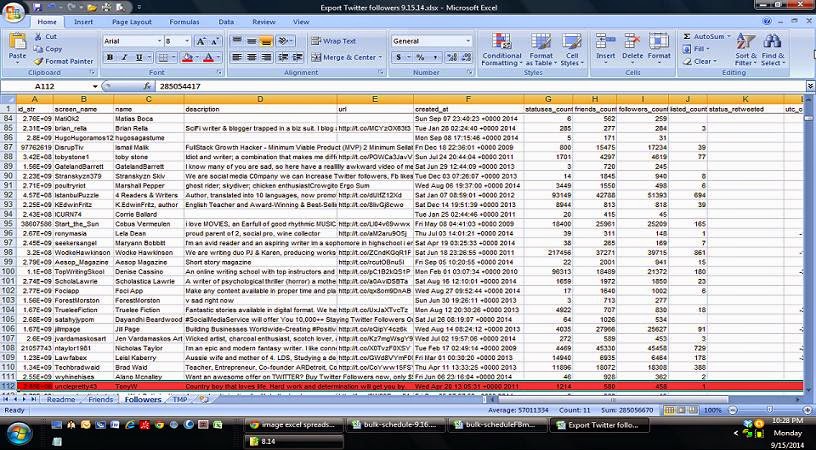Open Find & Select menu
This screenshot has height=450, width=816.
[x=772, y=50]
